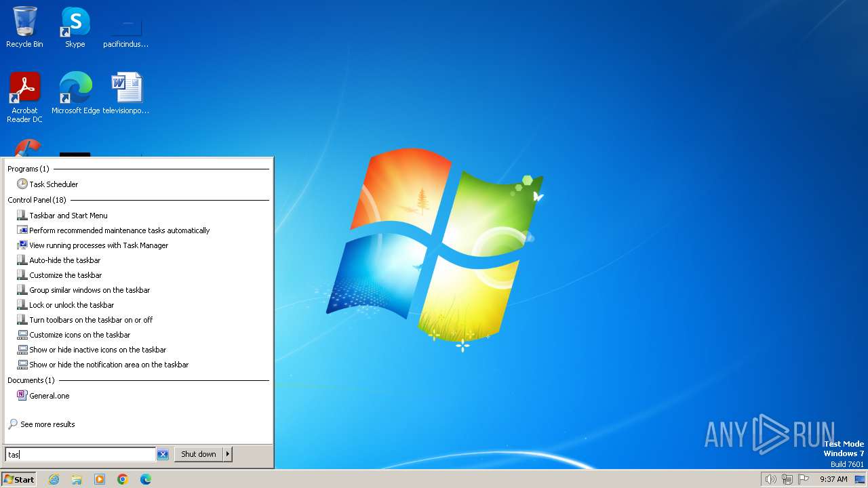
Task: Open Microsoft Edge desktop shortcut
Action: pyautogui.click(x=75, y=93)
